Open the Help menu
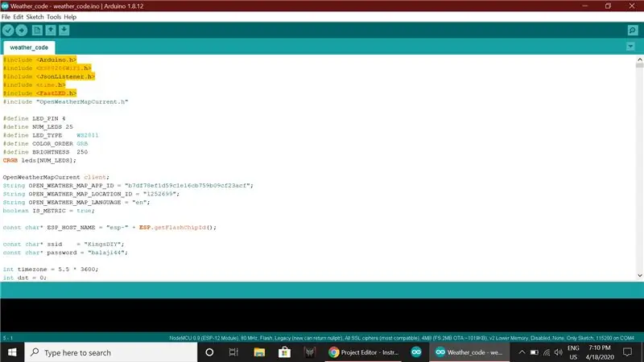Image resolution: width=644 pixels, height=362 pixels. (70, 17)
